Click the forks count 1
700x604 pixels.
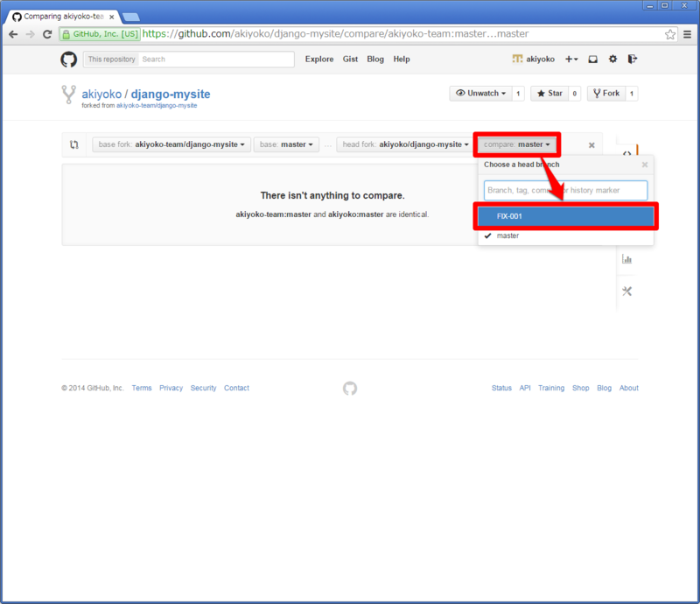coord(632,94)
